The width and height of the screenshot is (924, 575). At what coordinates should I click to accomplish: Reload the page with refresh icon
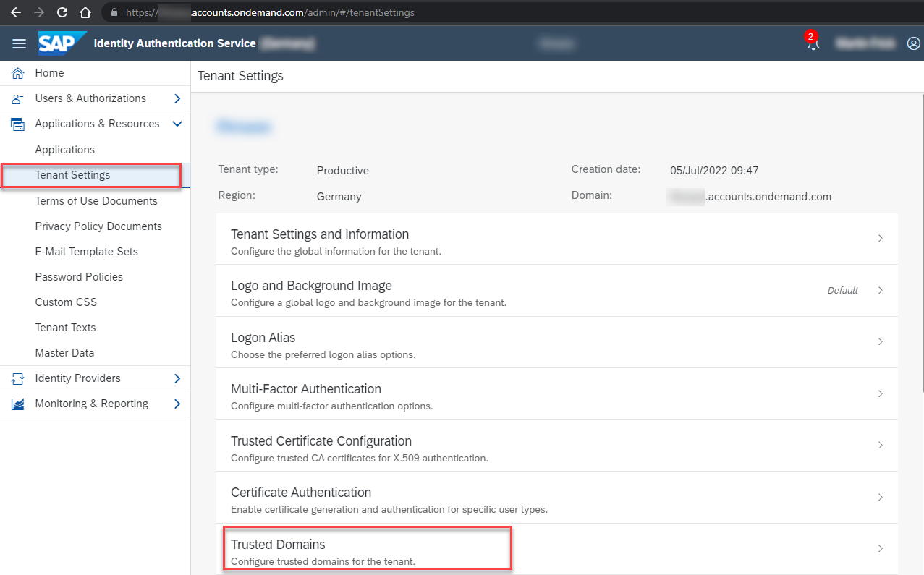pos(62,12)
